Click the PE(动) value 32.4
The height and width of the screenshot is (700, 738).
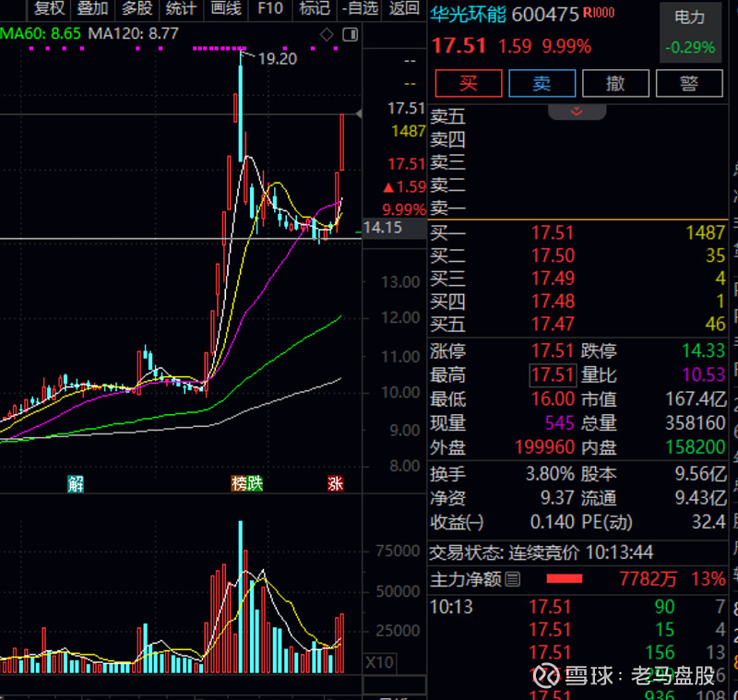click(708, 522)
